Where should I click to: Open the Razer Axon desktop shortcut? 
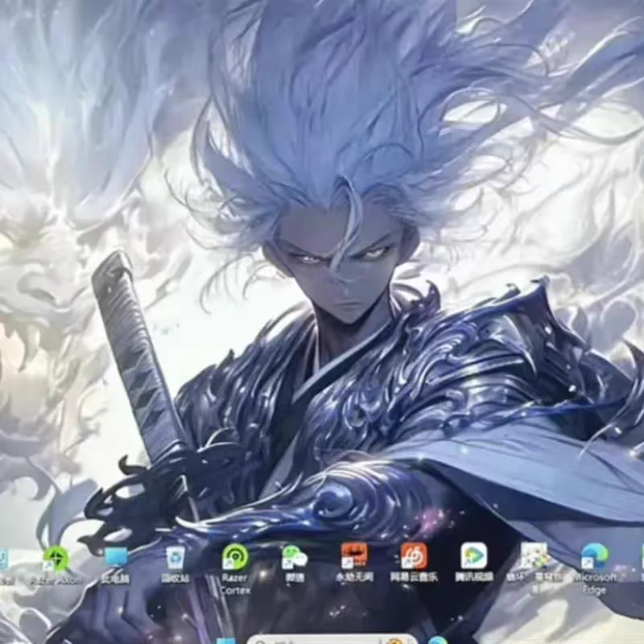click(56, 565)
